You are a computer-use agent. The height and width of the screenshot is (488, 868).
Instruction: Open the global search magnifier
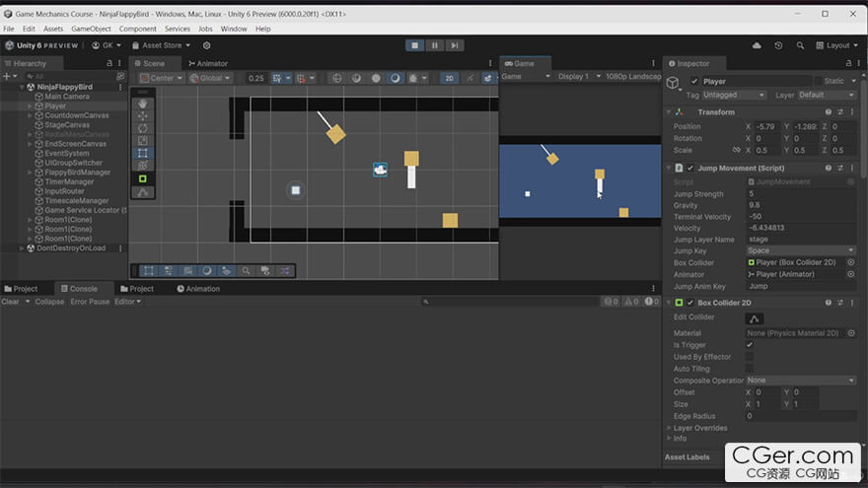800,45
